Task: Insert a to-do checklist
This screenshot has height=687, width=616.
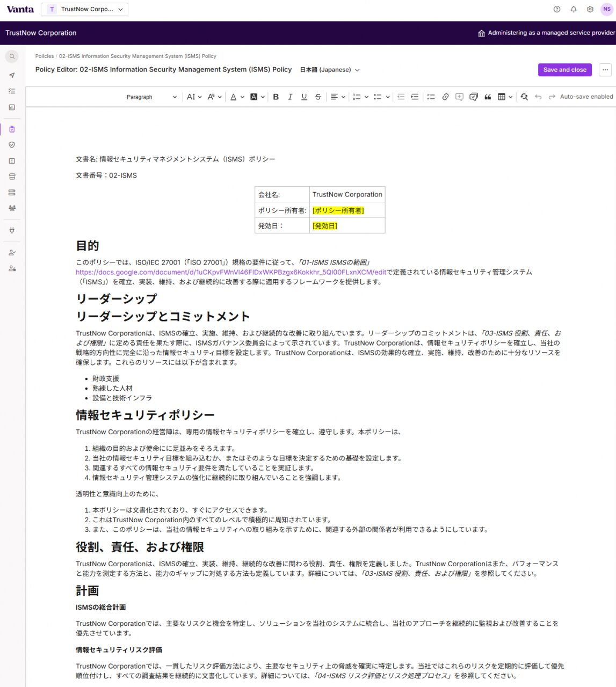Action: [x=431, y=97]
